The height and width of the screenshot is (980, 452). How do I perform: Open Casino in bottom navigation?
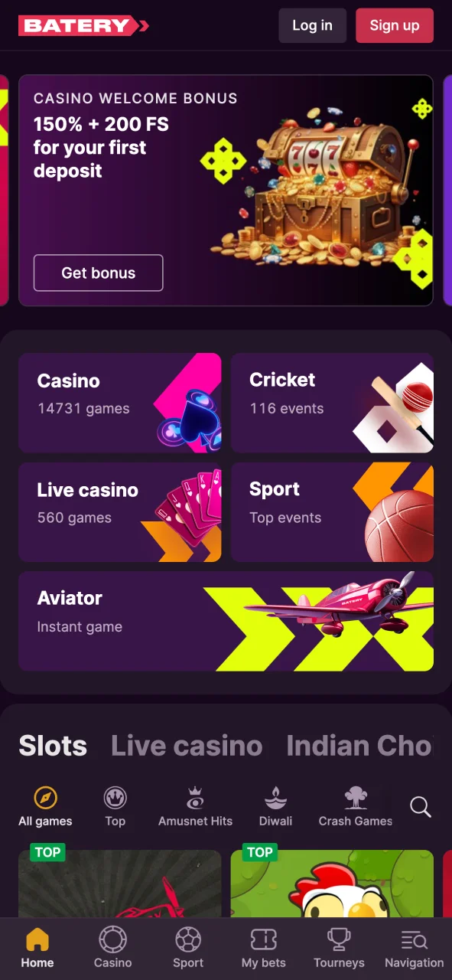click(113, 939)
